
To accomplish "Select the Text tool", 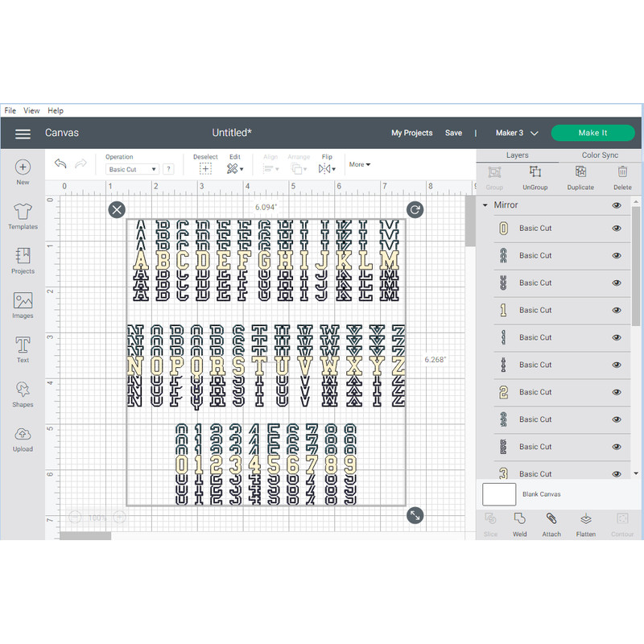I will click(x=23, y=349).
